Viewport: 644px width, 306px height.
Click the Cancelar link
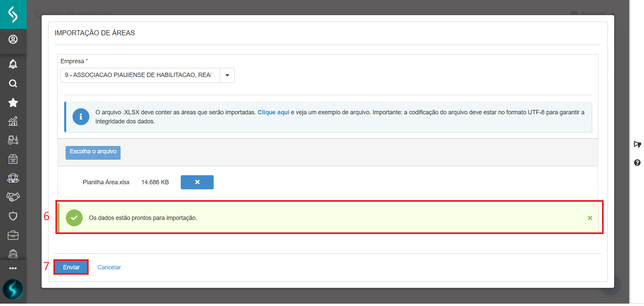[x=109, y=267]
